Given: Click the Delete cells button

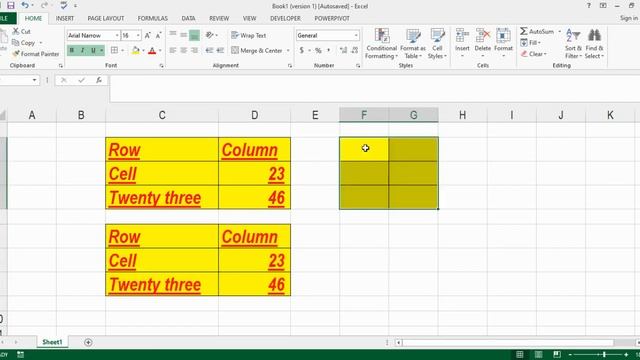Looking at the screenshot, I should (x=482, y=43).
